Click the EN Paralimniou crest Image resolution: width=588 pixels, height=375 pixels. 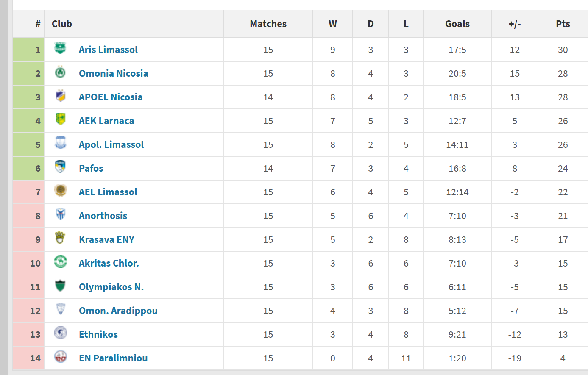click(60, 357)
